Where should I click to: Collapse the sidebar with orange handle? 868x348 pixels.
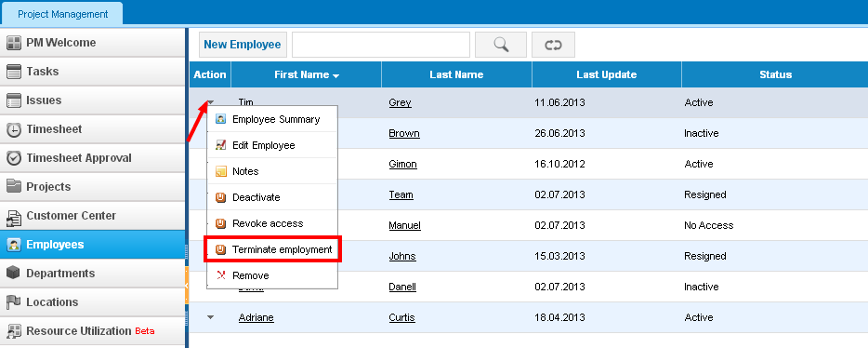(x=187, y=285)
